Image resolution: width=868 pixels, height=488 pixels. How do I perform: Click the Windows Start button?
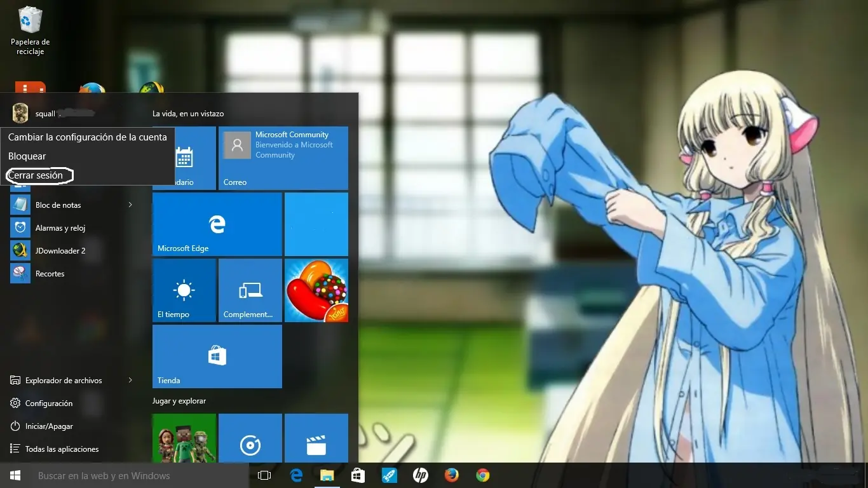15,475
